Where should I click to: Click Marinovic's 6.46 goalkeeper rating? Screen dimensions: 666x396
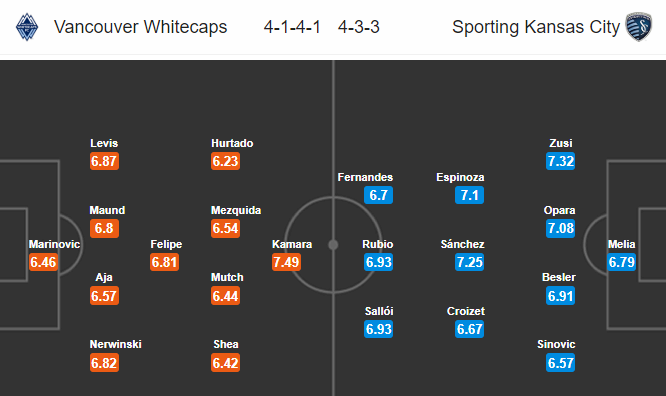(x=43, y=262)
